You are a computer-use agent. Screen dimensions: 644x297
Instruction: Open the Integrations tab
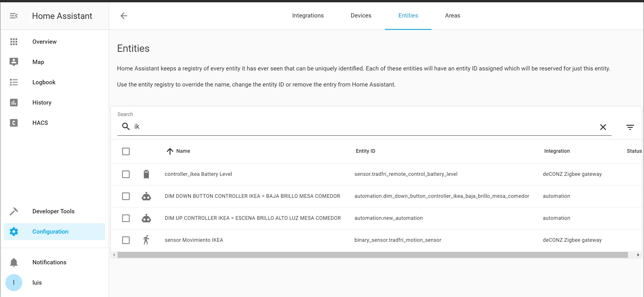(x=308, y=15)
